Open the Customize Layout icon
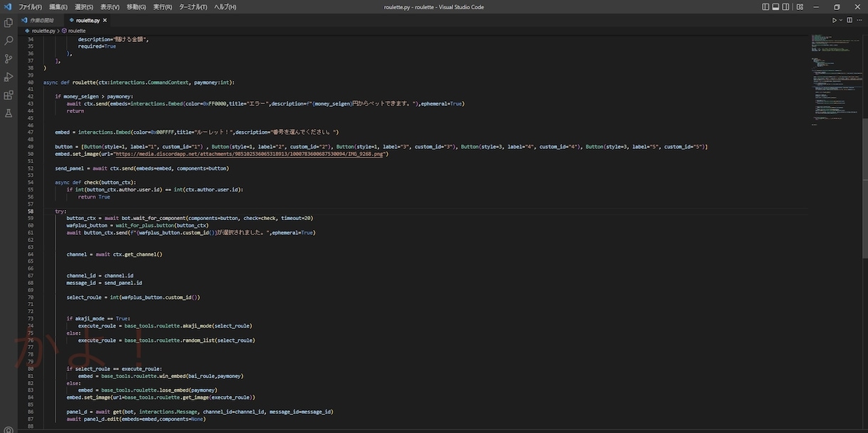The image size is (868, 433). click(x=800, y=6)
